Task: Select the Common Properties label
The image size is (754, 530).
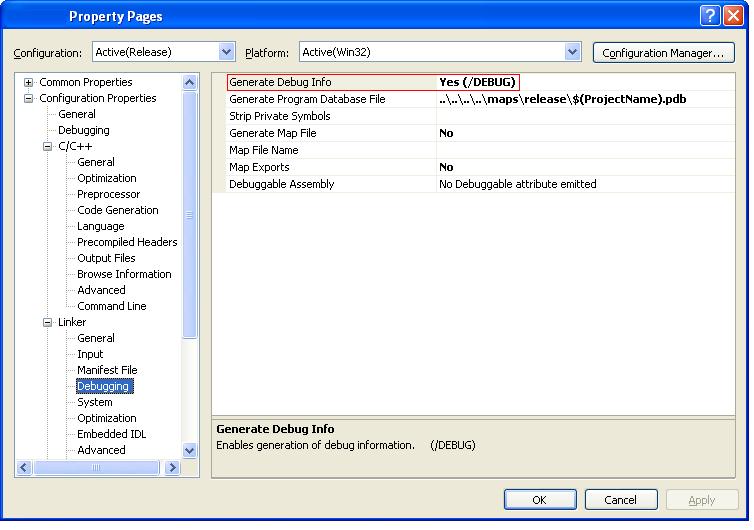Action: [86, 82]
